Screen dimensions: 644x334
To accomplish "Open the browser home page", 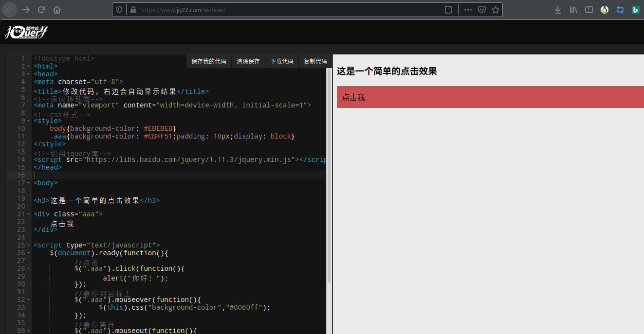I will tap(57, 10).
